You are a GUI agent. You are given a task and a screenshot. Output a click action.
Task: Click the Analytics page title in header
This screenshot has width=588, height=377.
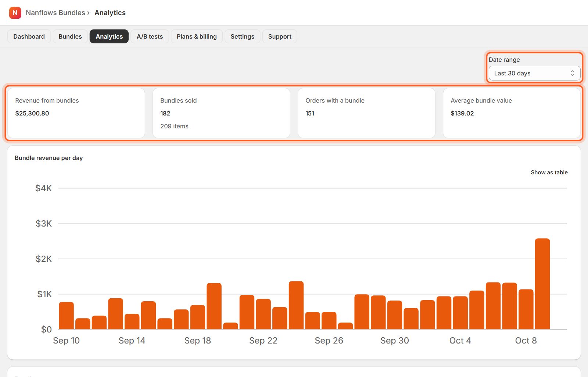[110, 13]
